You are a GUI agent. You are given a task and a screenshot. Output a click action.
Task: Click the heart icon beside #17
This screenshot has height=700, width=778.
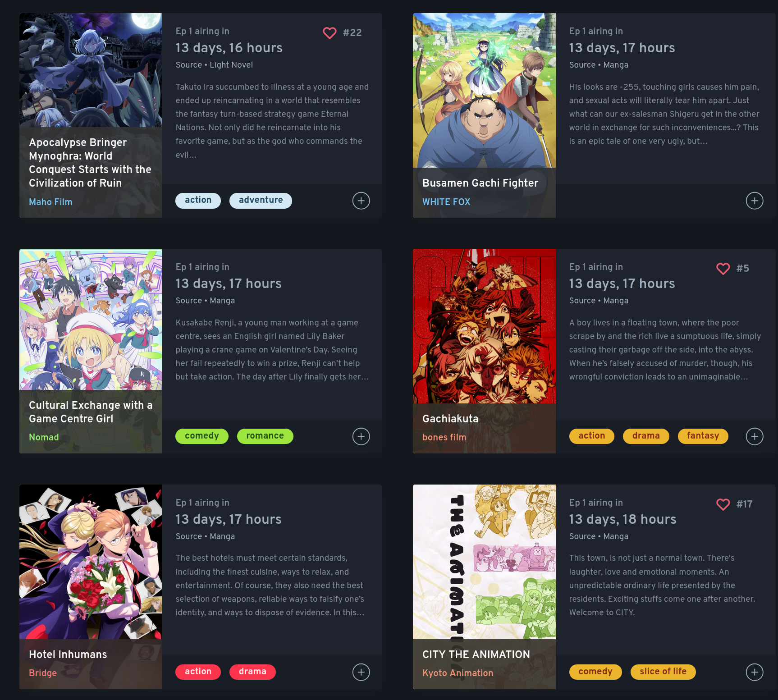coord(723,504)
